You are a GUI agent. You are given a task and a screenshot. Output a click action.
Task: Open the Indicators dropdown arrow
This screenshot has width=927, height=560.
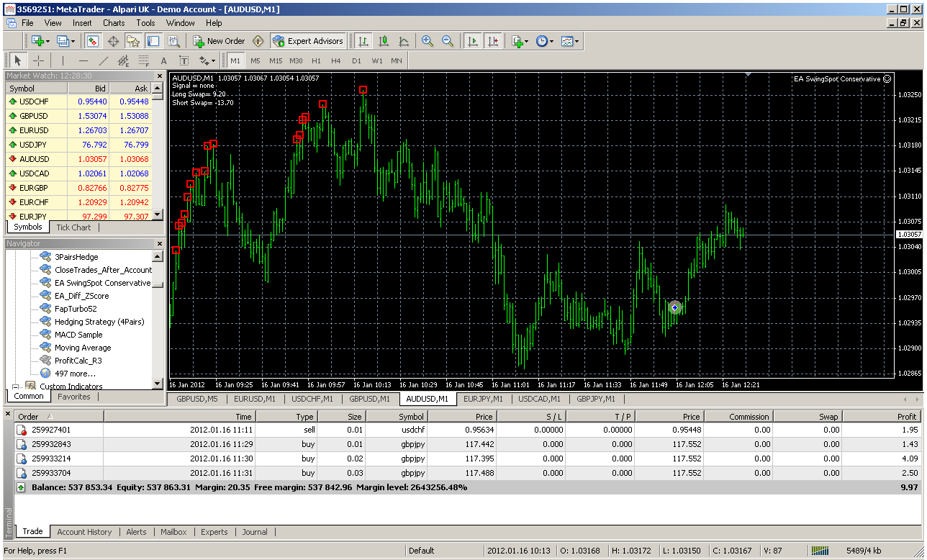coord(528,41)
